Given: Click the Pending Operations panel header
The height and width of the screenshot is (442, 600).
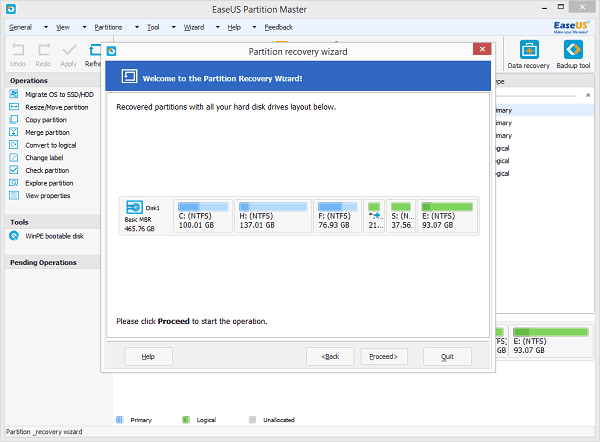Looking at the screenshot, I should coord(53,262).
